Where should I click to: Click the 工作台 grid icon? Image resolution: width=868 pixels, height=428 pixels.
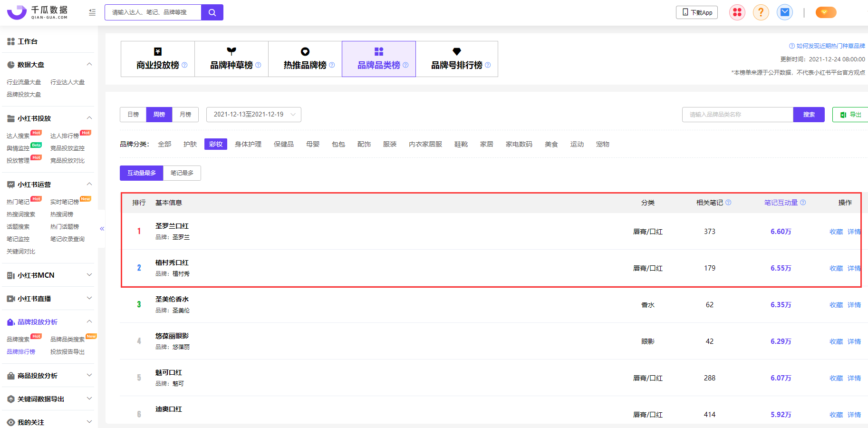(x=11, y=42)
